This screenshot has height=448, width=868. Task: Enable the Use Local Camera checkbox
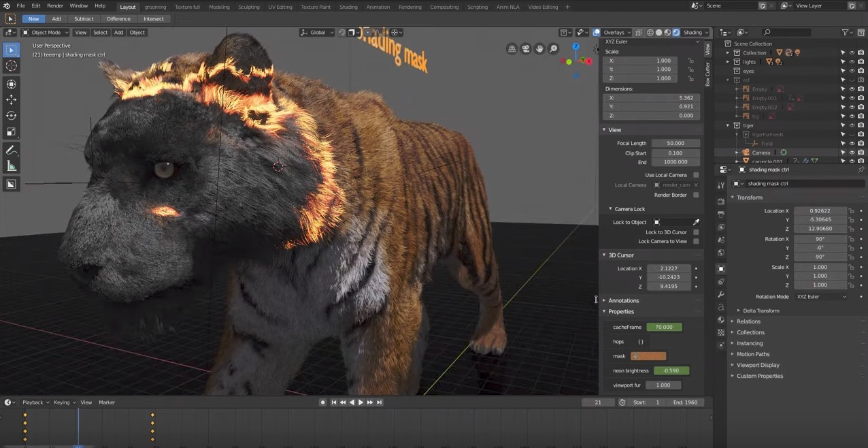tap(695, 175)
